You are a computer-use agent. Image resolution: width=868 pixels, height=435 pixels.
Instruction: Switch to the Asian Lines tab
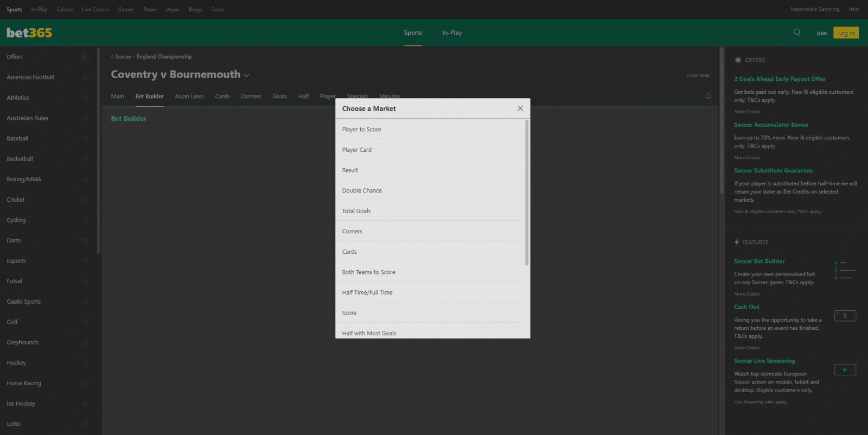(189, 97)
